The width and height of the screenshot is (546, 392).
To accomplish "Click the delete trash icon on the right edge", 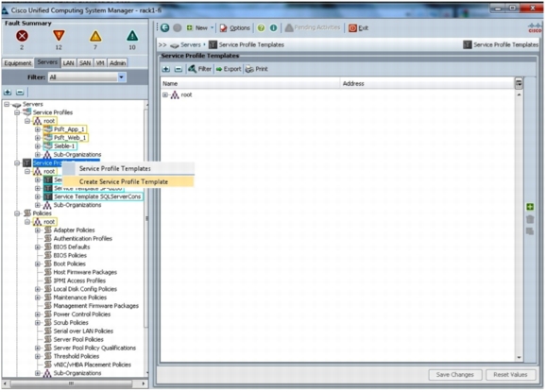I will click(530, 219).
